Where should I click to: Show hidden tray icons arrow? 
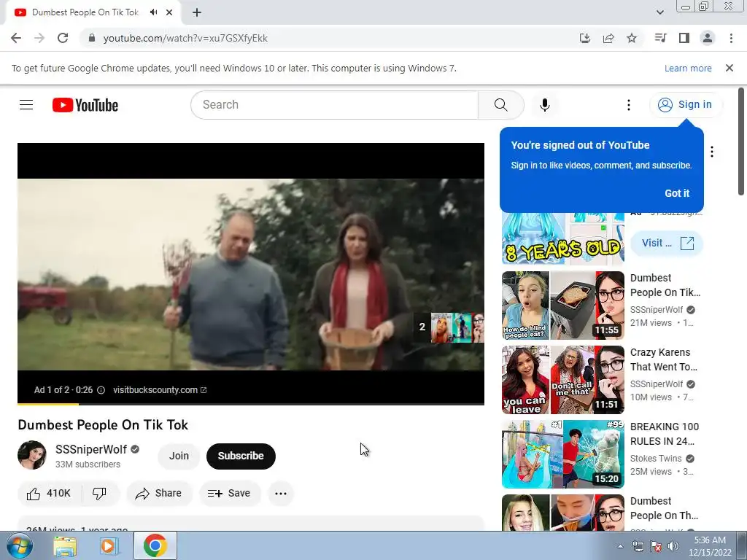[620, 546]
